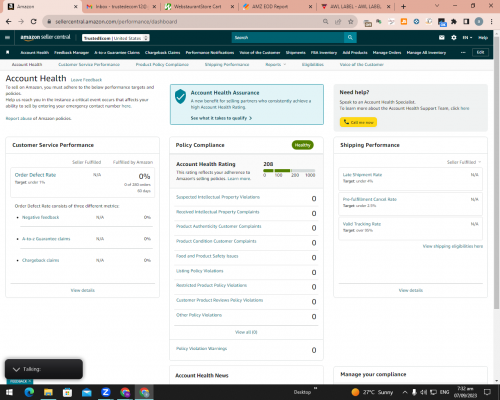Image resolution: width=500 pixels, height=400 pixels.
Task: Expand See what it takes to qualify
Action: click(x=221, y=118)
